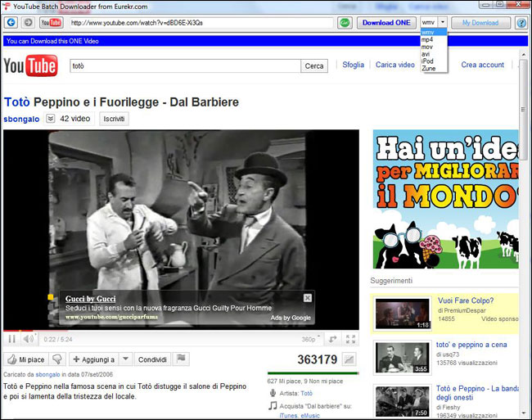
Task: Mute the video volume
Action: point(29,339)
